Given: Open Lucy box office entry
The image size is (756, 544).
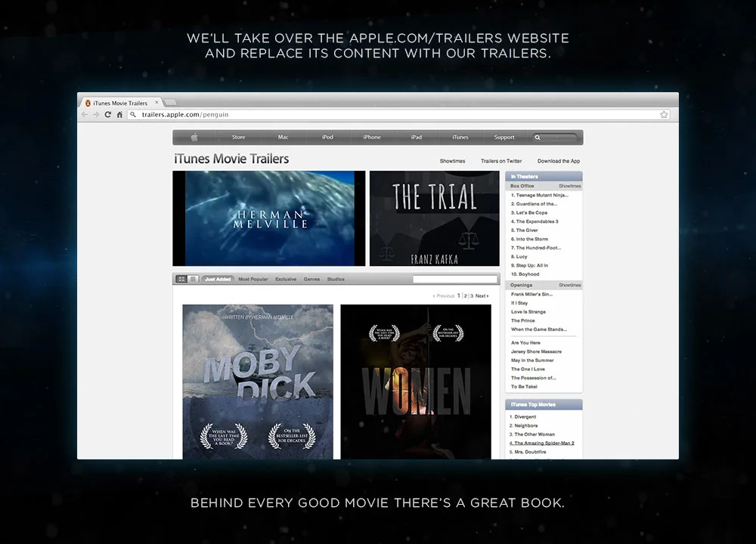Looking at the screenshot, I should point(519,256).
